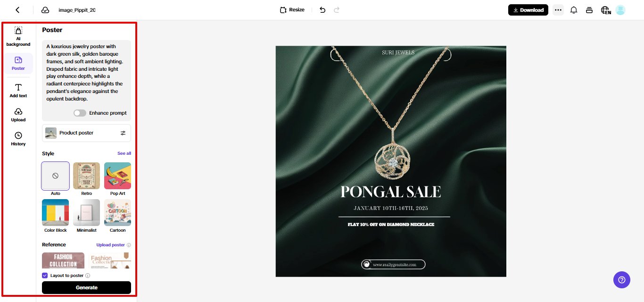Open the Add text tool
The width and height of the screenshot is (644, 302).
coord(18,91)
